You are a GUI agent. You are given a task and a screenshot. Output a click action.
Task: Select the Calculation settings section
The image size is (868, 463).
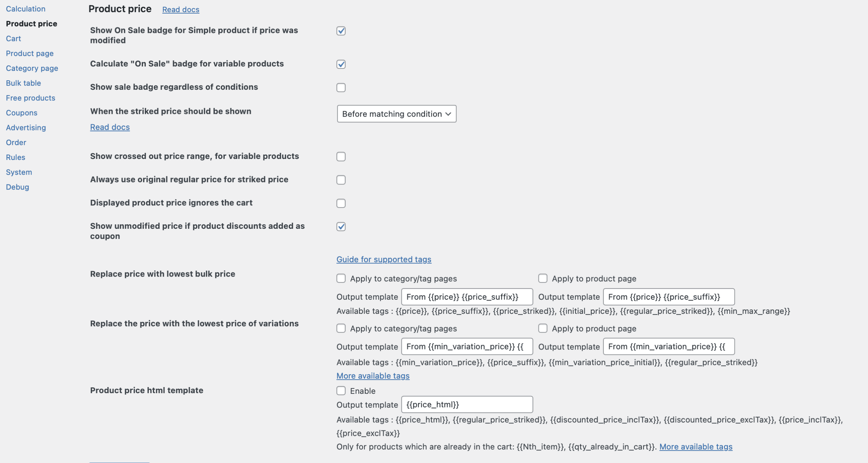[x=25, y=9]
